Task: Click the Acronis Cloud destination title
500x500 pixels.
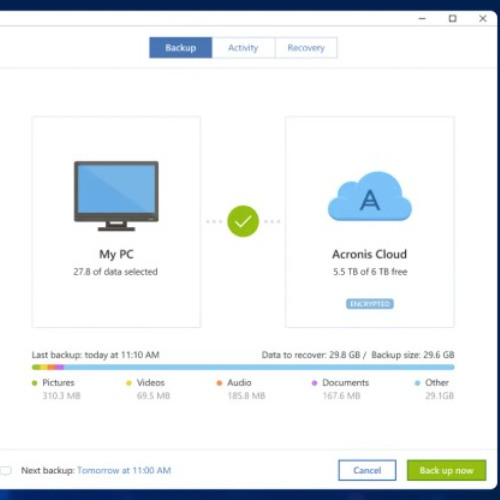Action: pyautogui.click(x=370, y=254)
